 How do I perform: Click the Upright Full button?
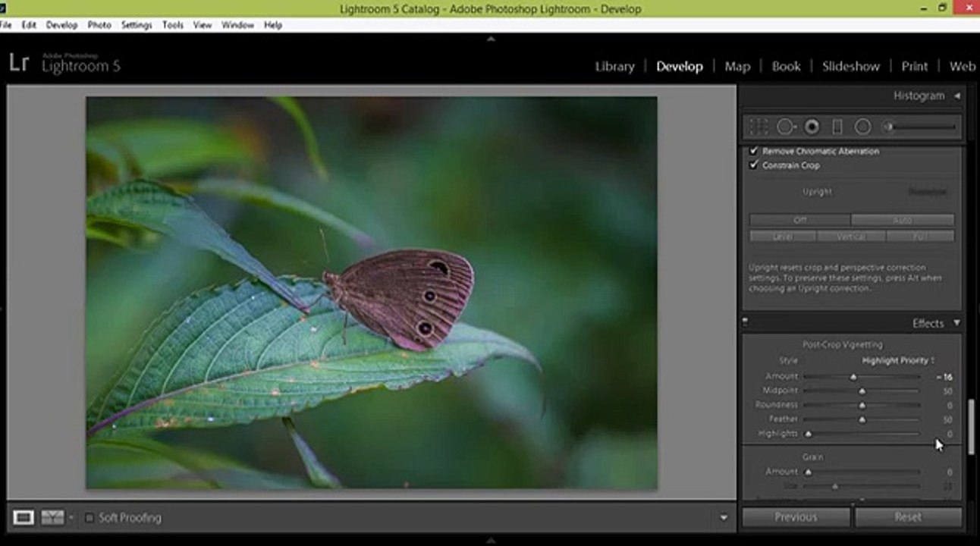tap(920, 237)
